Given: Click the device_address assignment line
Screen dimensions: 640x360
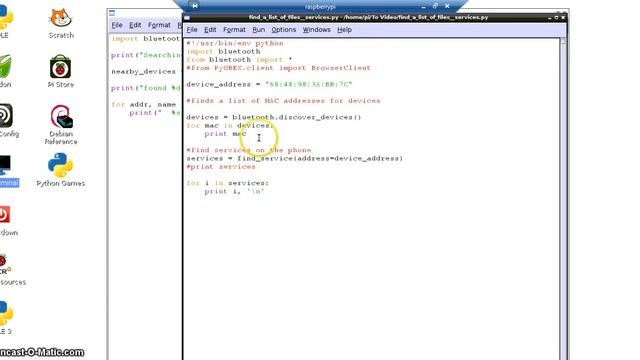Looking at the screenshot, I should coord(269,84).
